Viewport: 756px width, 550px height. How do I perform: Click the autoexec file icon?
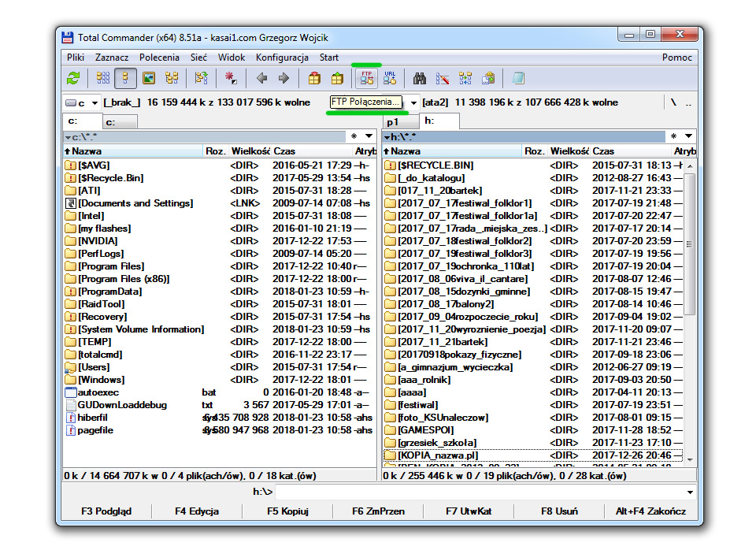pyautogui.click(x=71, y=392)
